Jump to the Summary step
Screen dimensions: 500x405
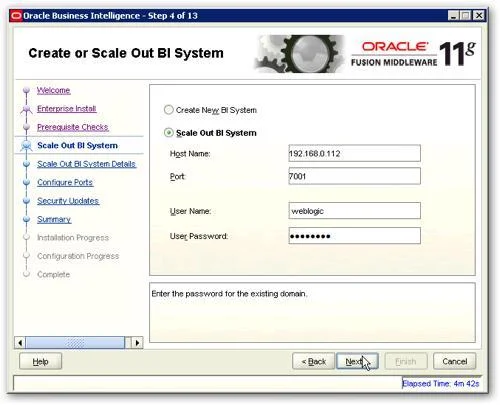(54, 219)
